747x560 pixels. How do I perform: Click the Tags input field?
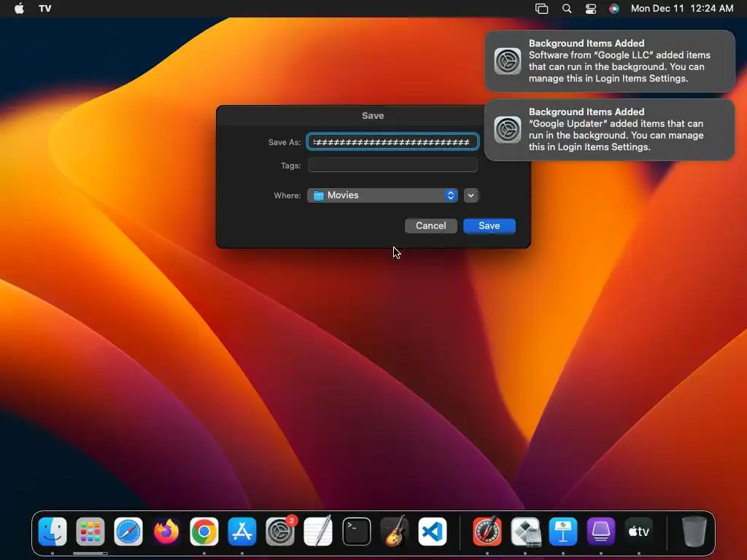392,165
